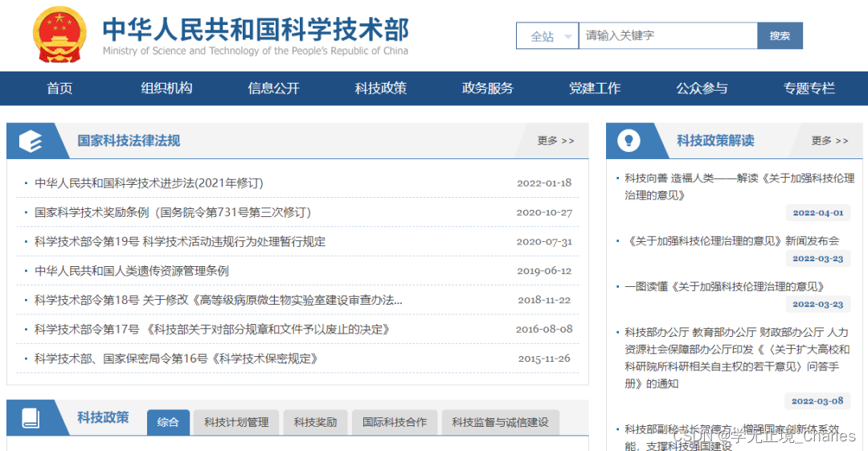This screenshot has height=451, width=868.
Task: Open 科学技术部令第19号 regulation link
Action: tap(180, 241)
